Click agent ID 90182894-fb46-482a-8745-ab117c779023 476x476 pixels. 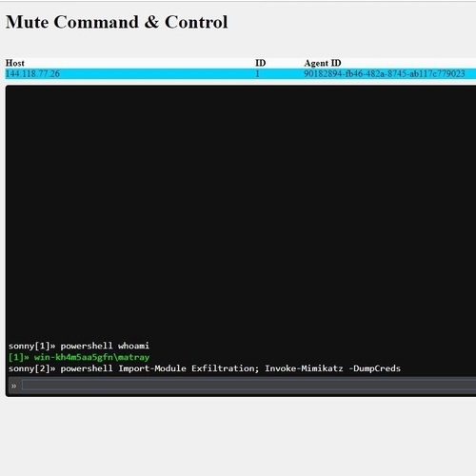pos(385,74)
